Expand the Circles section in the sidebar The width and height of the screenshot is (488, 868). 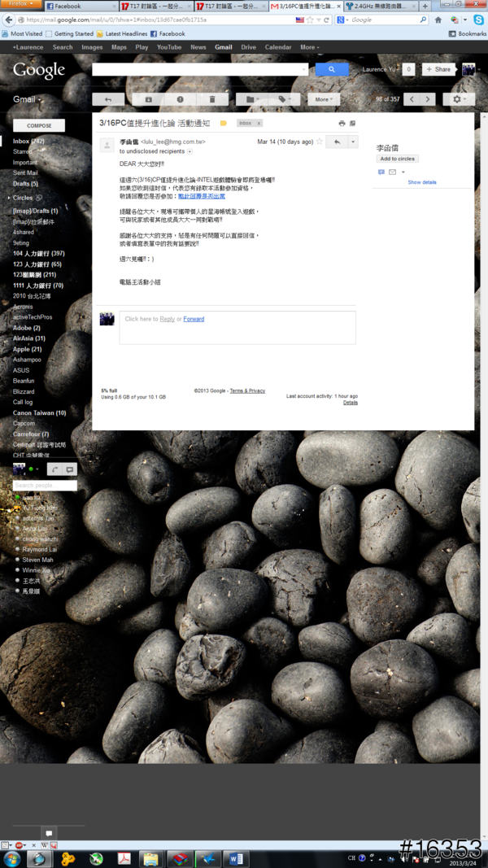(10, 198)
